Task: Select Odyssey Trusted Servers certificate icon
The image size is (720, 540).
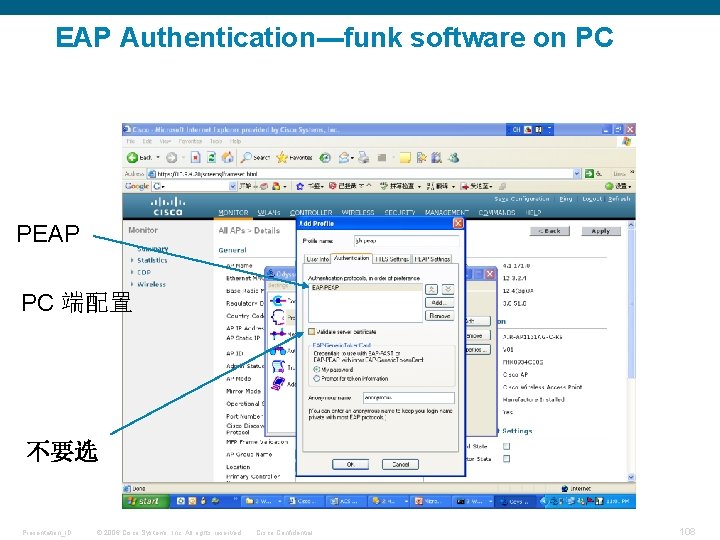Action: pyautogui.click(x=278, y=366)
